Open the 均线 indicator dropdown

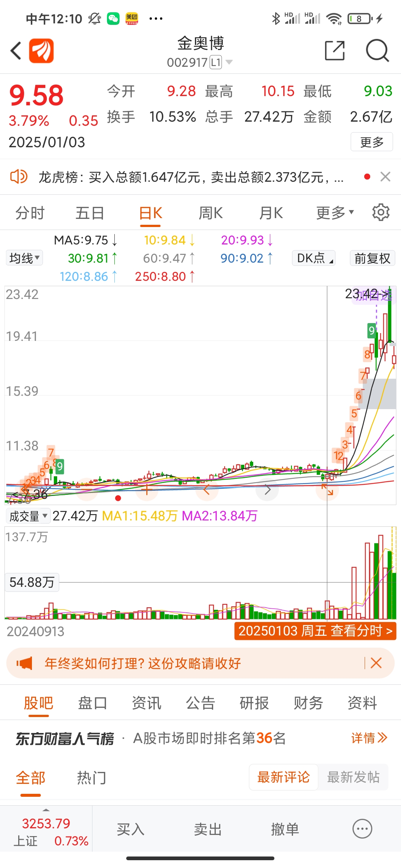click(x=25, y=258)
